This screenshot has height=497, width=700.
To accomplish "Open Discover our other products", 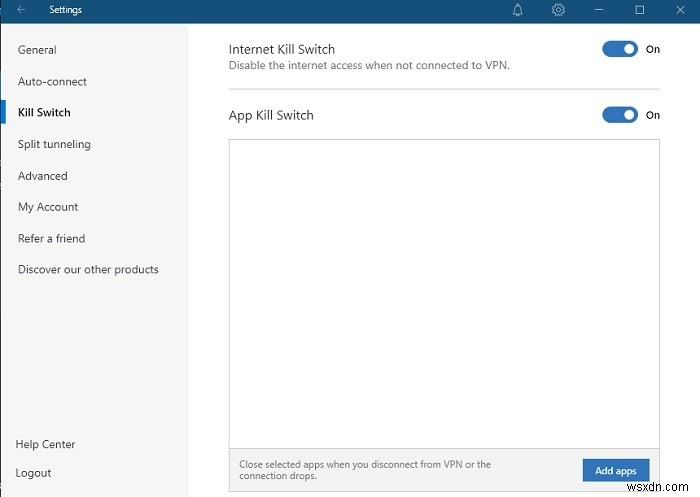I will pos(88,270).
